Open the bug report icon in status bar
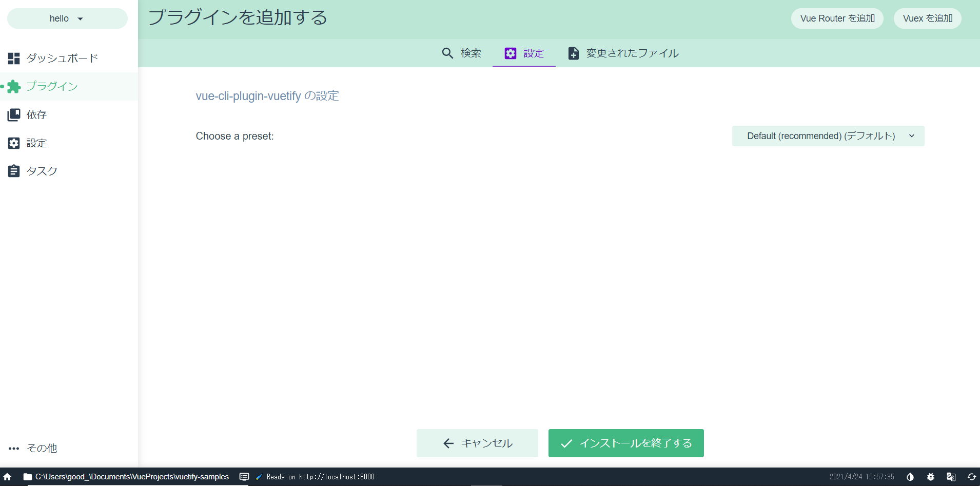Viewport: 980px width, 486px height. (931, 477)
